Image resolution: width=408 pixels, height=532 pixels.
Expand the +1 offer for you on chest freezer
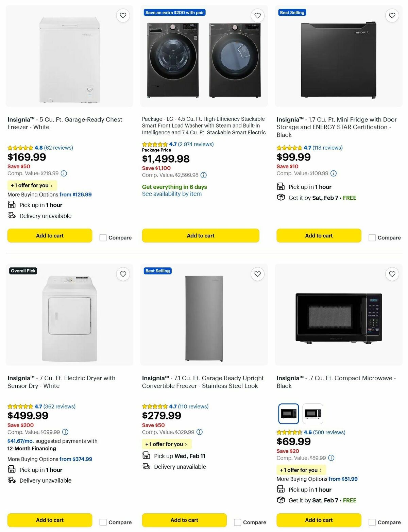point(32,185)
